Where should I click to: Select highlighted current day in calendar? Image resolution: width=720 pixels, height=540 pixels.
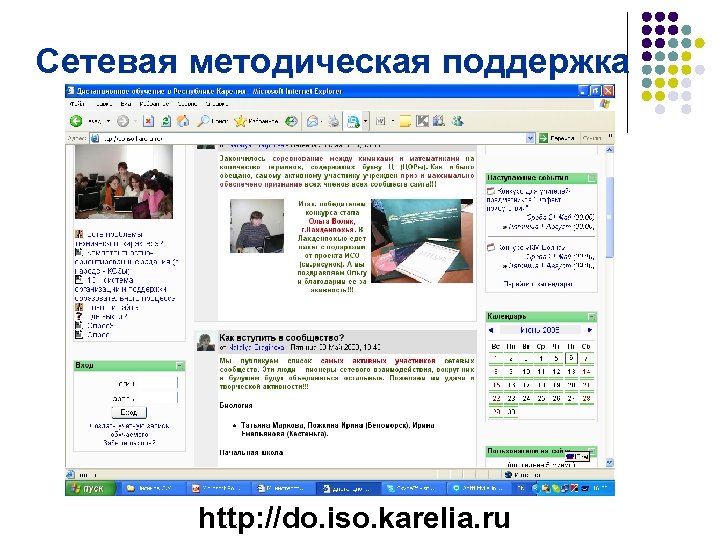[571, 358]
